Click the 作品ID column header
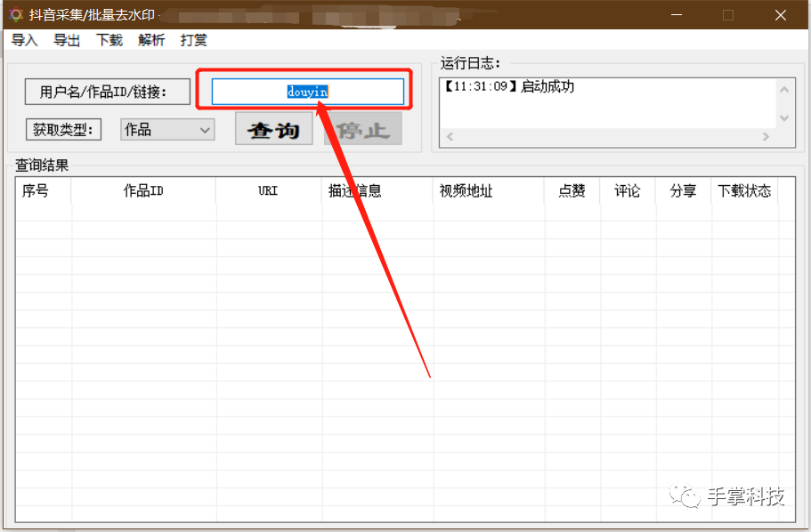The width and height of the screenshot is (811, 532). (143, 190)
